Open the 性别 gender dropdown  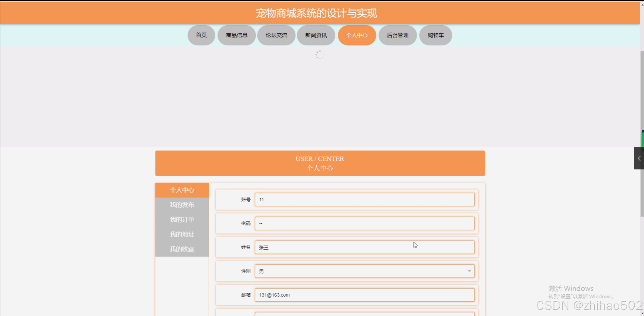[364, 271]
